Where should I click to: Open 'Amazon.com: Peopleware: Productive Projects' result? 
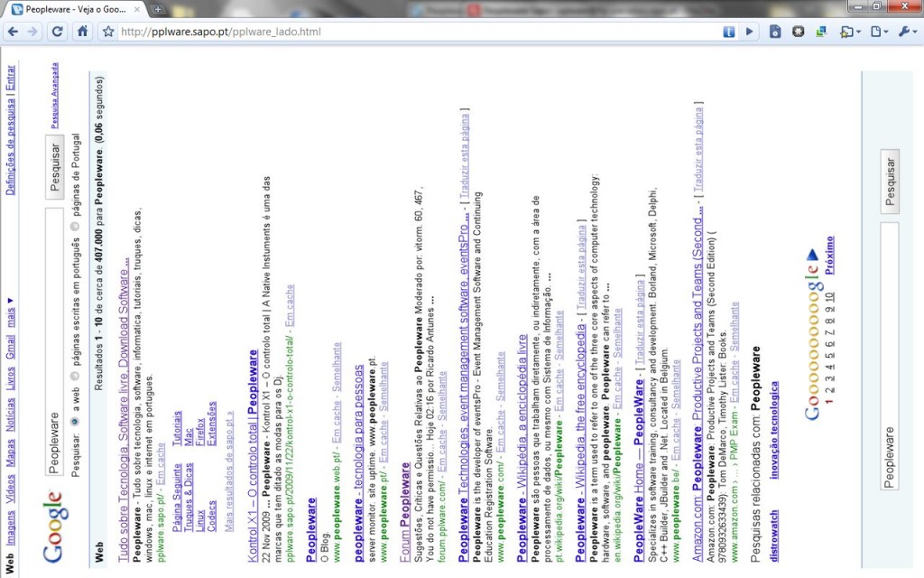click(698, 384)
